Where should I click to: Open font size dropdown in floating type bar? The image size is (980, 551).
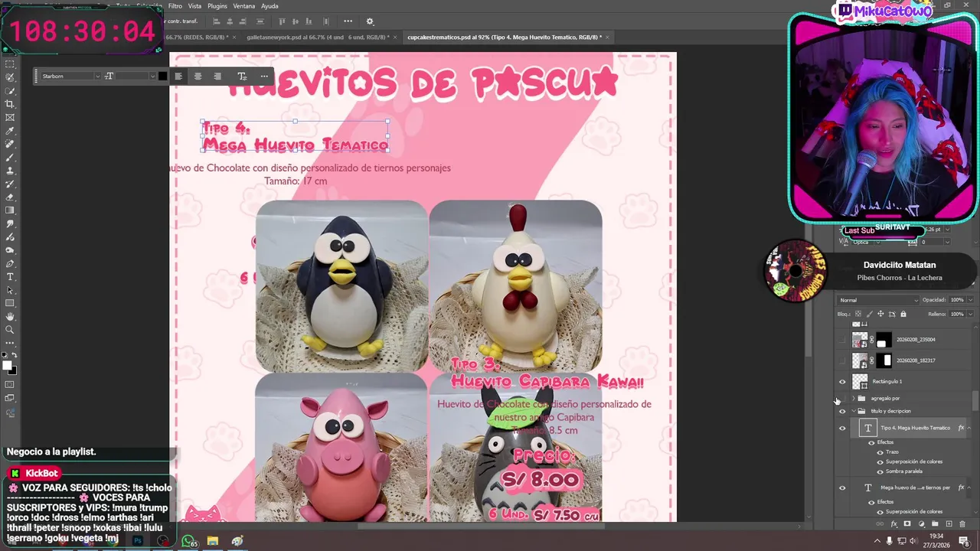152,76
